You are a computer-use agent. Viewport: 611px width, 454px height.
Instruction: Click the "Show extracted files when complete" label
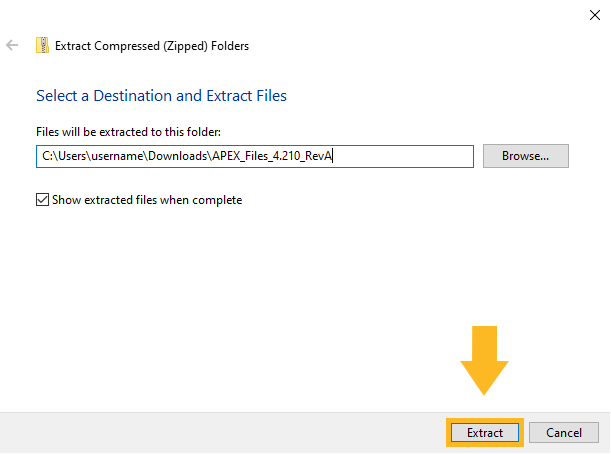[x=147, y=200]
